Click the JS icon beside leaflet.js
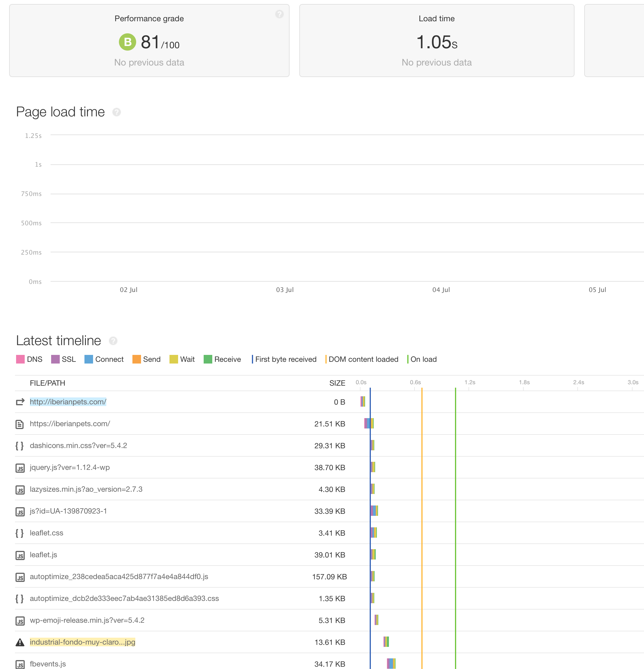The image size is (644, 669). pos(20,555)
